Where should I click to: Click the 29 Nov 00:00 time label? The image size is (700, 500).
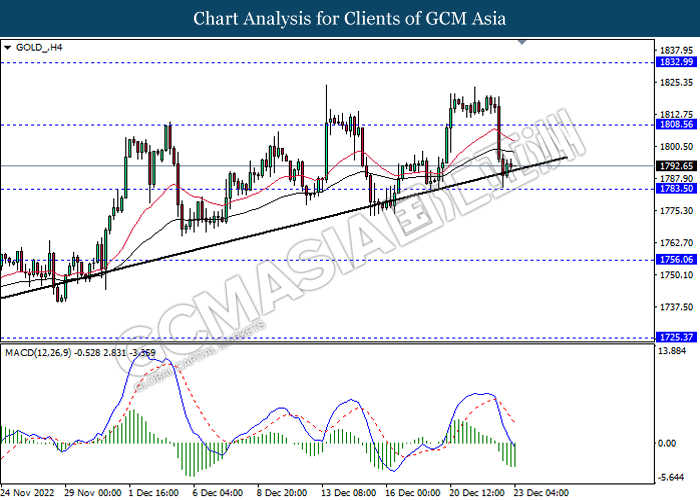coord(92,493)
